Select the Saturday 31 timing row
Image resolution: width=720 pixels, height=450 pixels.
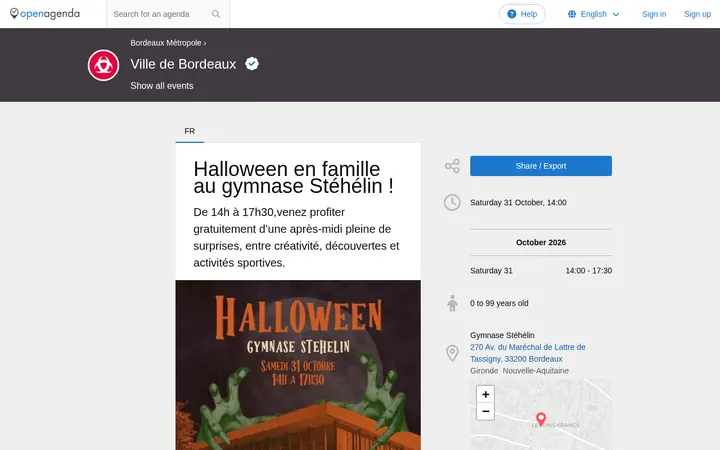(x=541, y=271)
